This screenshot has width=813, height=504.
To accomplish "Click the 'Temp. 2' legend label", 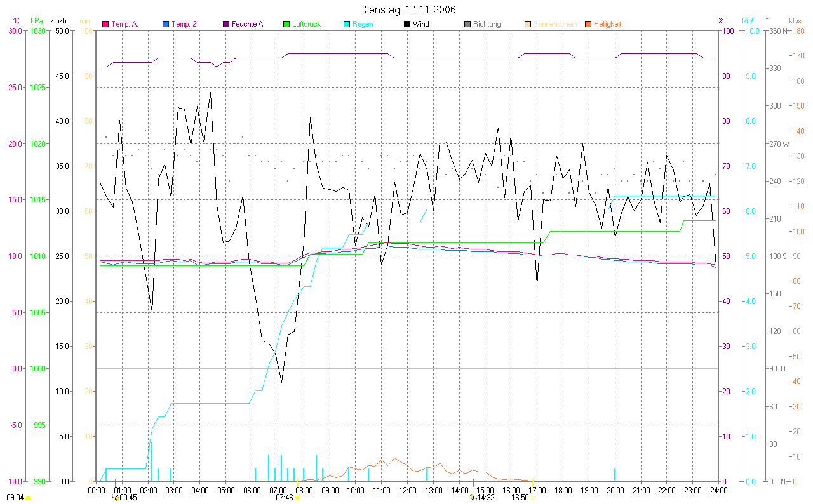I will tap(184, 24).
